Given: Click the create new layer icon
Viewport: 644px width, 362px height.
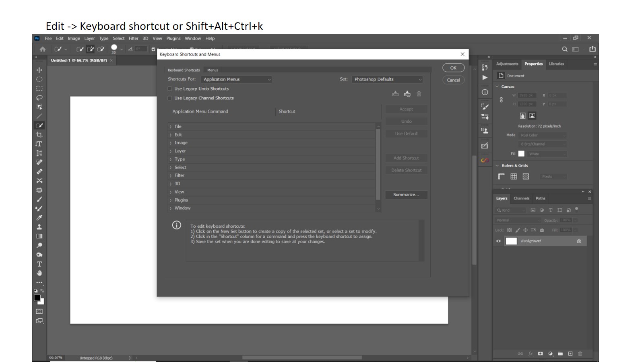Looking at the screenshot, I should pyautogui.click(x=570, y=354).
